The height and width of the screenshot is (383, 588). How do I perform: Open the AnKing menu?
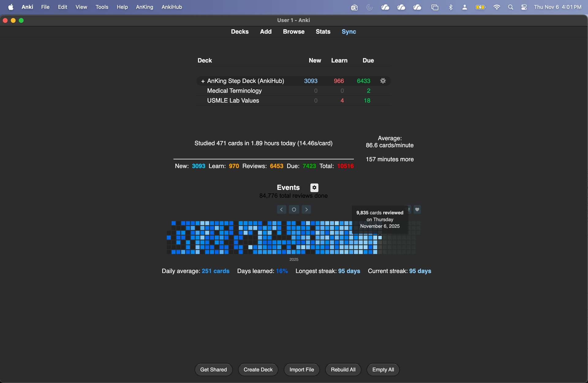[144, 7]
